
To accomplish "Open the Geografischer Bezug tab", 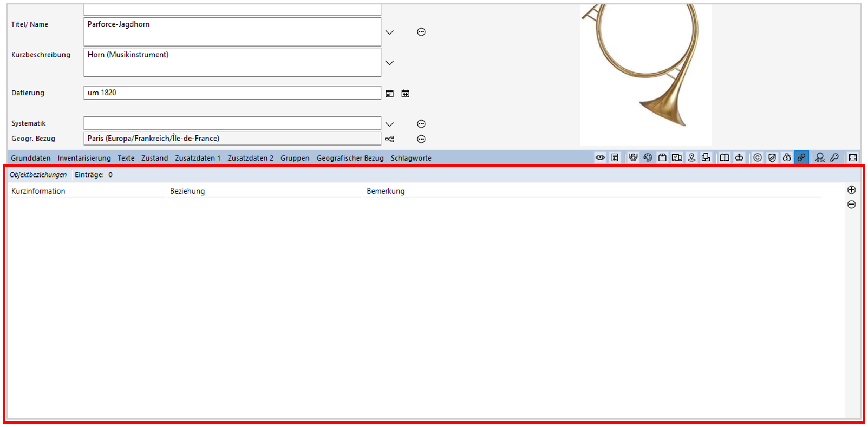I will point(350,158).
